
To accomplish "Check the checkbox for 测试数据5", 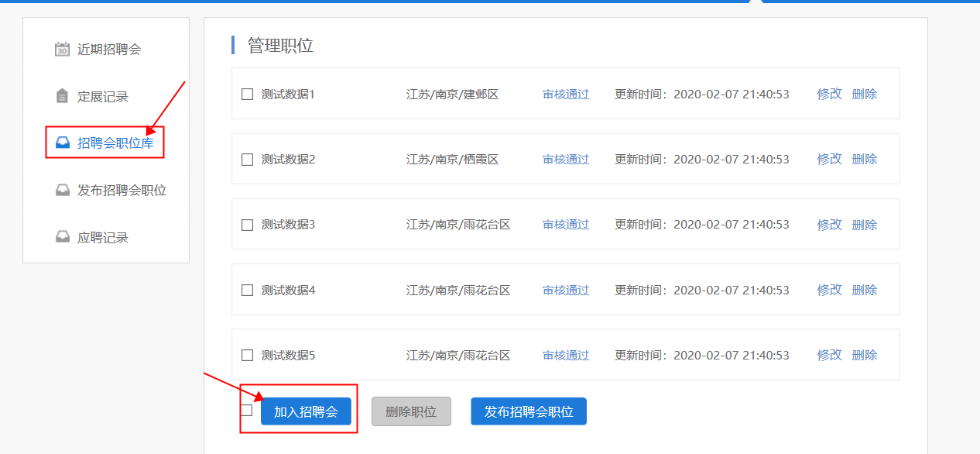I will coord(247,354).
